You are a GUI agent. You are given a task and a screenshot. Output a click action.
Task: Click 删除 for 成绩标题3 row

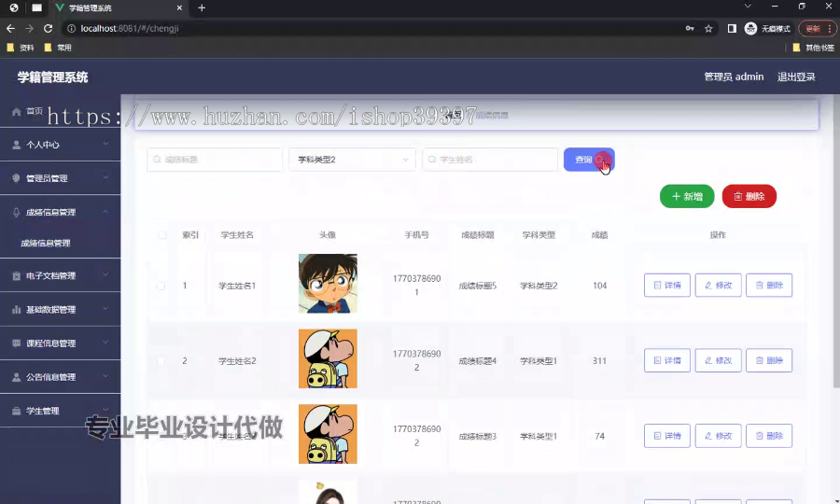[769, 436]
